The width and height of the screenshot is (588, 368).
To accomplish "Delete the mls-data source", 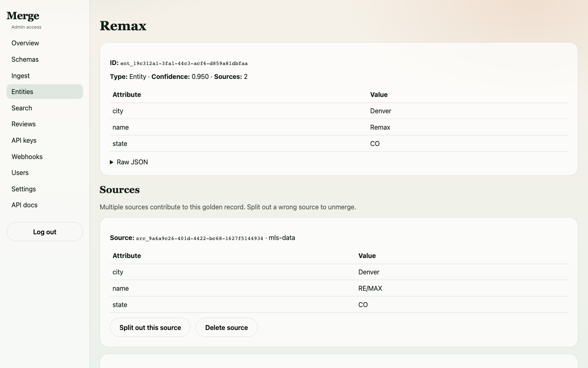I will point(227,328).
